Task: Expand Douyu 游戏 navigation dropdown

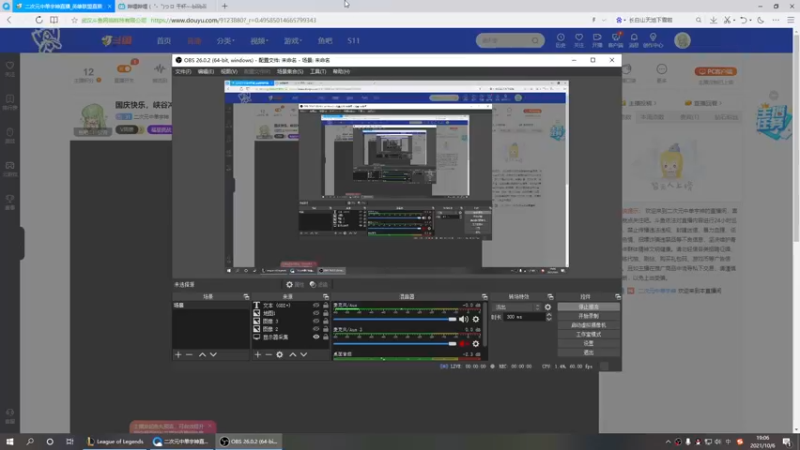Action: [293, 40]
